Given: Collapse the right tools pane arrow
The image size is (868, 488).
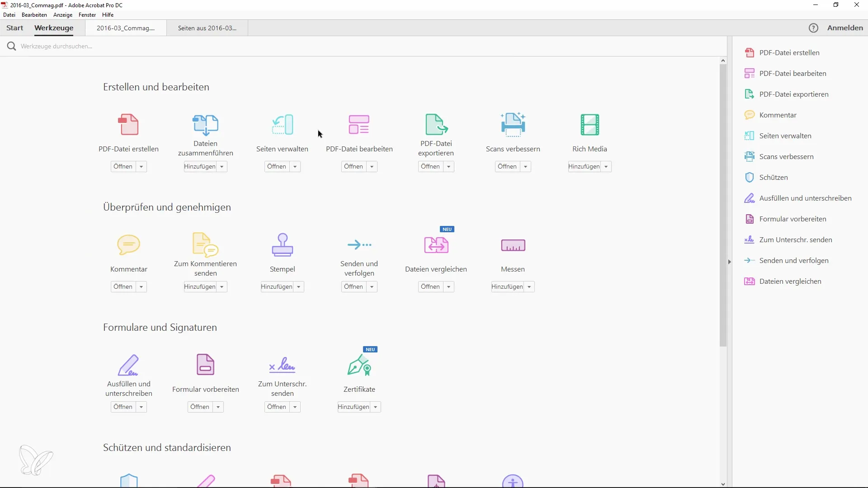Looking at the screenshot, I should click(729, 262).
